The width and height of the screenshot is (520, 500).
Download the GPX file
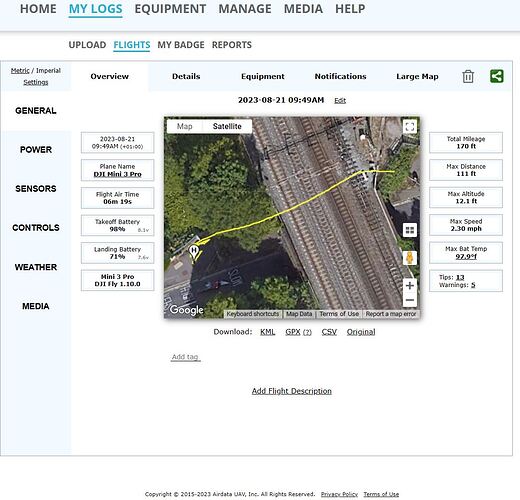[x=293, y=332]
